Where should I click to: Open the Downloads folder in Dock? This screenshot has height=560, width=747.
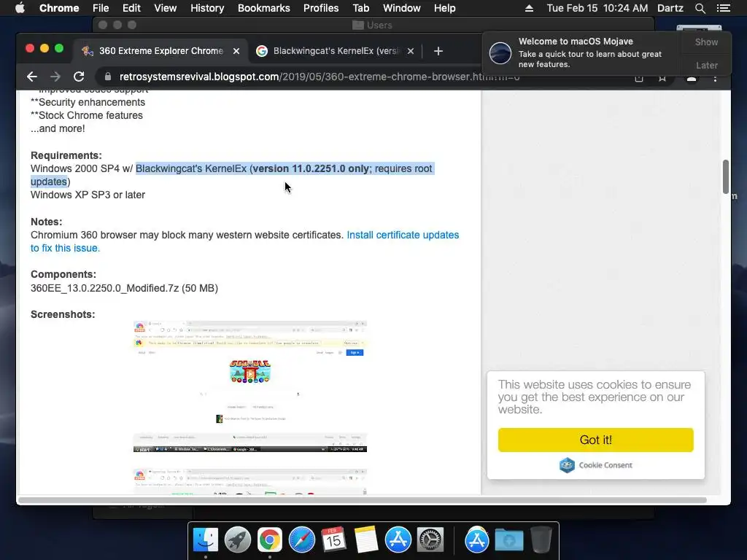[508, 540]
